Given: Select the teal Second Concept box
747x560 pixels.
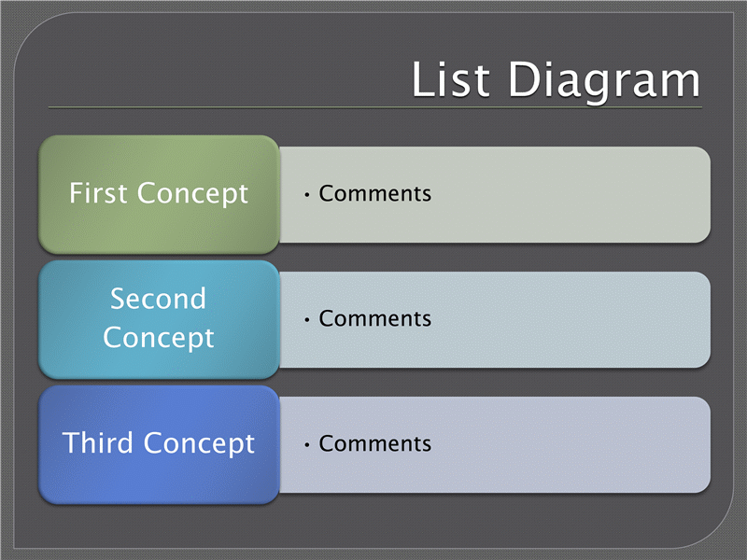Looking at the screenshot, I should pyautogui.click(x=159, y=319).
